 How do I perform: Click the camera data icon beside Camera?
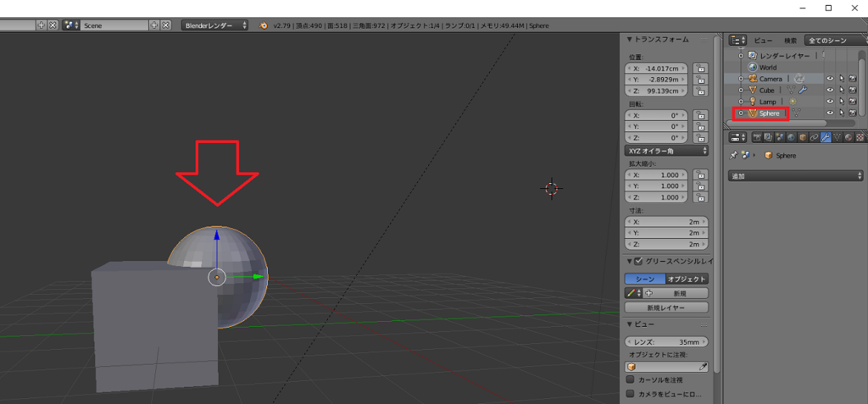pos(798,79)
